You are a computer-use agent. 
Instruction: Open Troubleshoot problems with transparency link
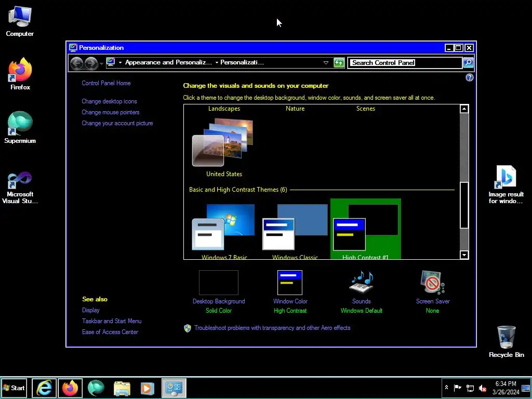[272, 328]
